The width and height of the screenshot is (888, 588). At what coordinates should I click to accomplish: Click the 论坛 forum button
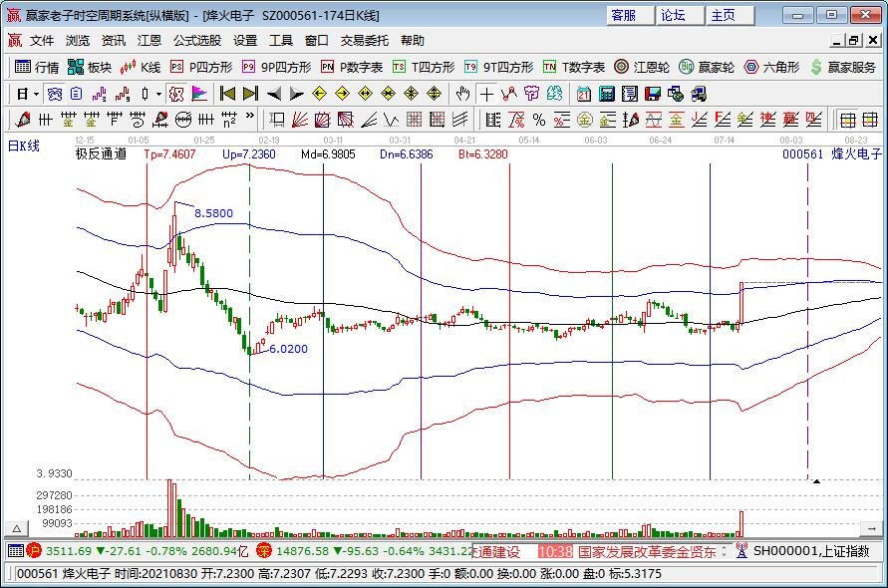coord(674,16)
